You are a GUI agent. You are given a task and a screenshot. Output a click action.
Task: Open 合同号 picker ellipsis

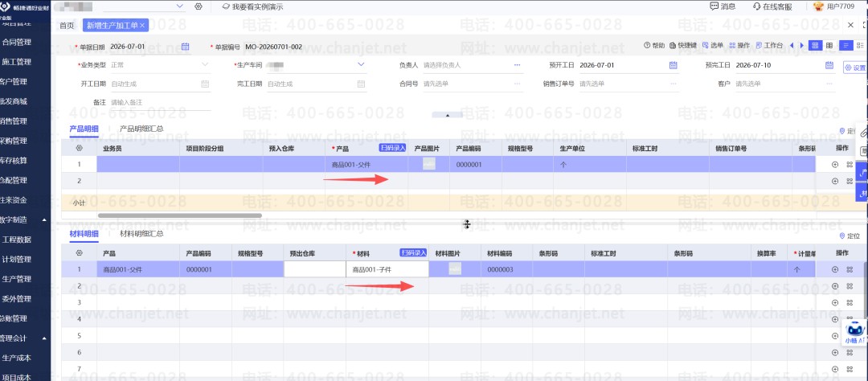point(517,84)
